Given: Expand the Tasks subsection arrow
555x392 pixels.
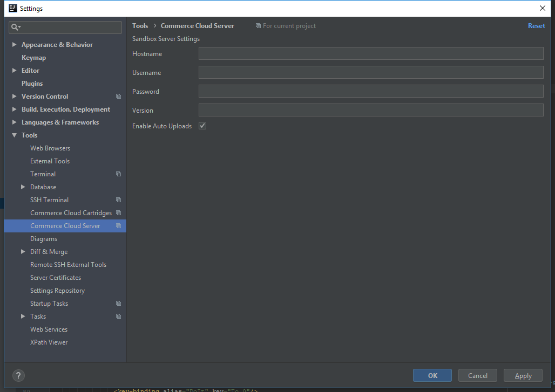Looking at the screenshot, I should [x=23, y=317].
